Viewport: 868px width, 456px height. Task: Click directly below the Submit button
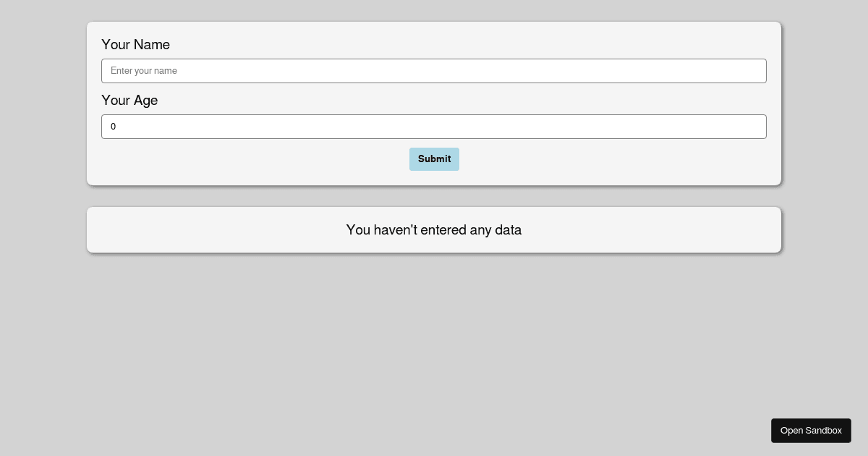(434, 175)
